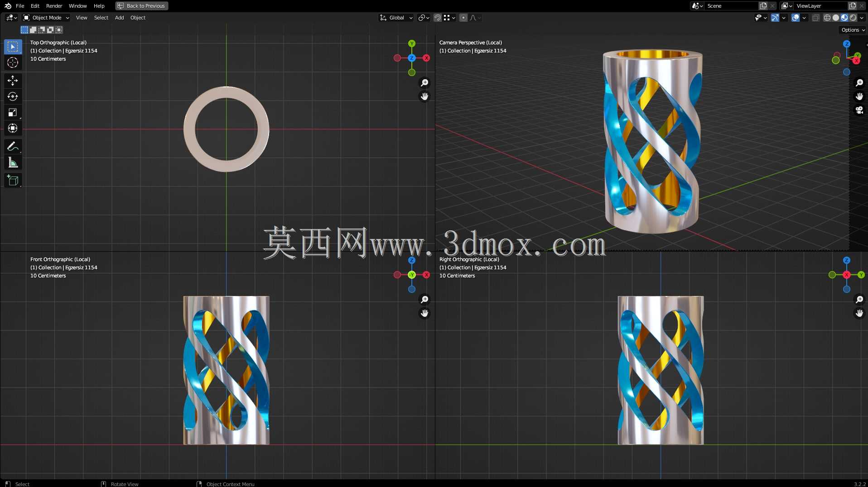This screenshot has height=487, width=868.
Task: Open Global transform orientation dropdown
Action: tap(396, 18)
